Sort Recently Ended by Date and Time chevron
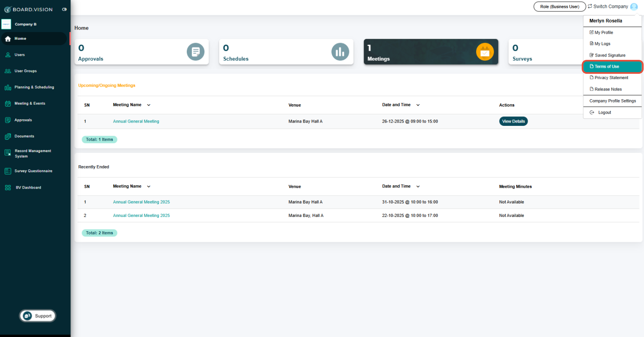The width and height of the screenshot is (644, 337). click(418, 187)
